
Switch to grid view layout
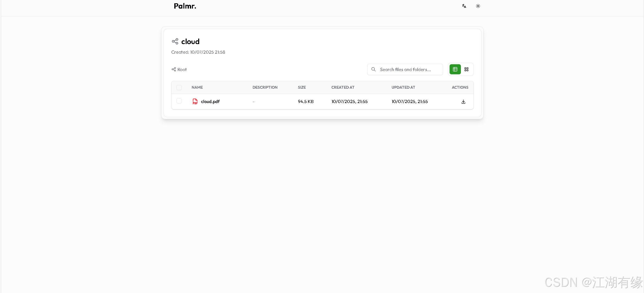click(466, 69)
